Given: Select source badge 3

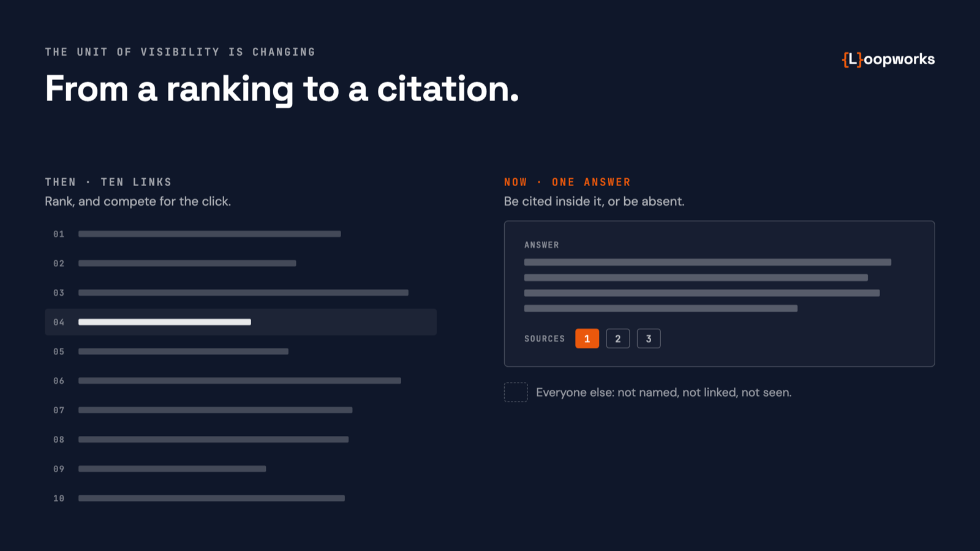Looking at the screenshot, I should [x=649, y=339].
